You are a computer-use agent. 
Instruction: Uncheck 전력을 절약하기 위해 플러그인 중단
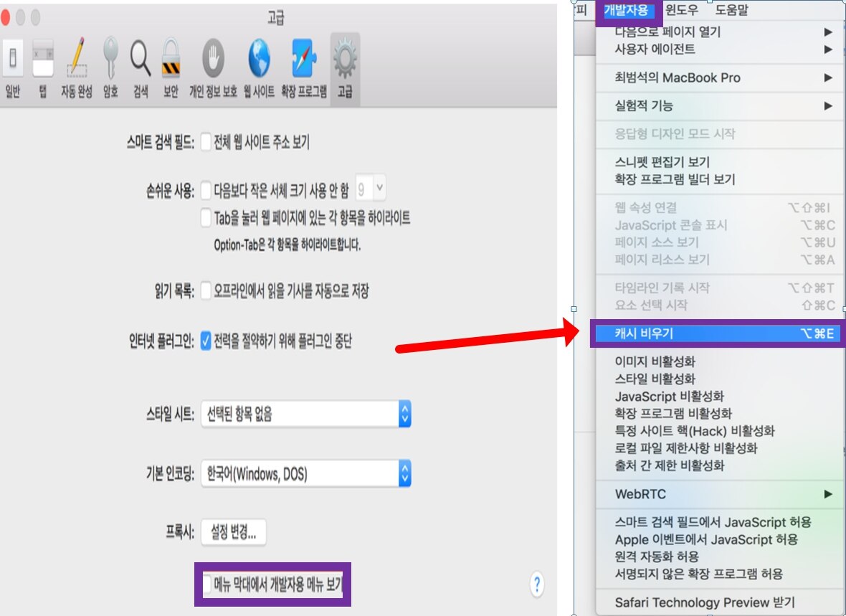(206, 341)
